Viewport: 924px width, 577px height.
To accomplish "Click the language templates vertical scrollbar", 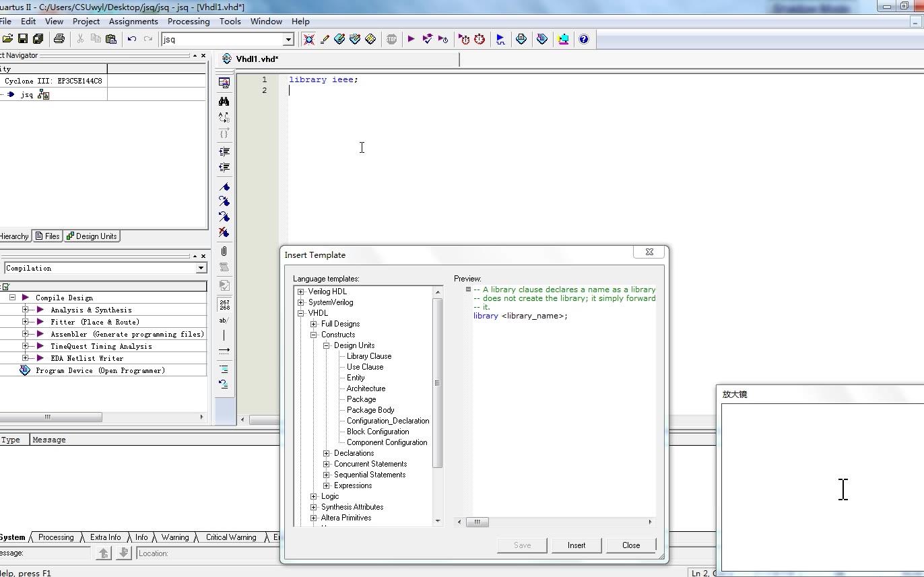I will coord(438,382).
